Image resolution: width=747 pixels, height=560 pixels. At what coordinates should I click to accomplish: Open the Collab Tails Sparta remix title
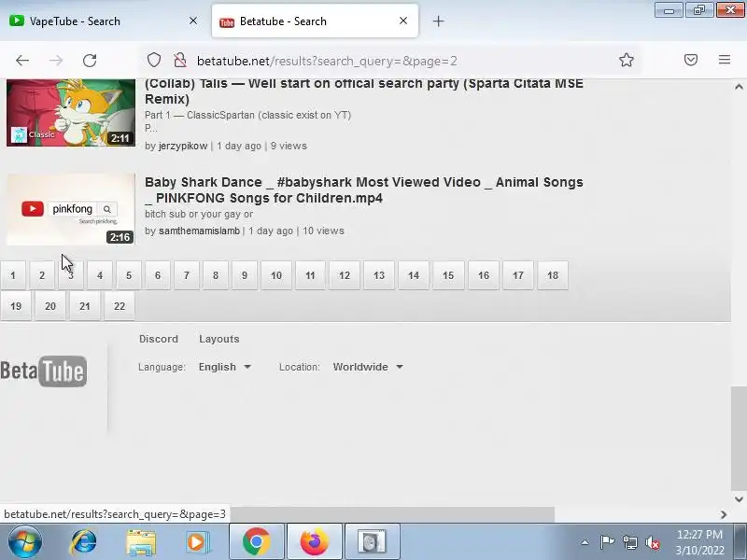(x=364, y=91)
